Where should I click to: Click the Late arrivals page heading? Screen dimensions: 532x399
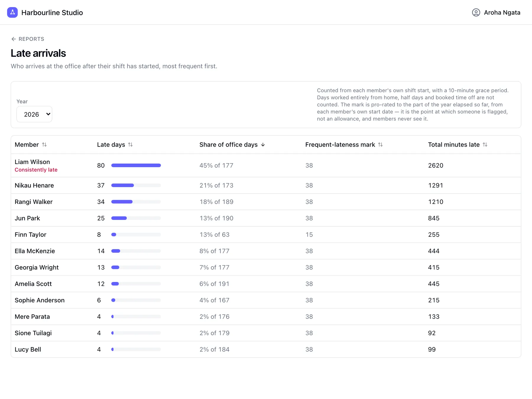click(38, 53)
